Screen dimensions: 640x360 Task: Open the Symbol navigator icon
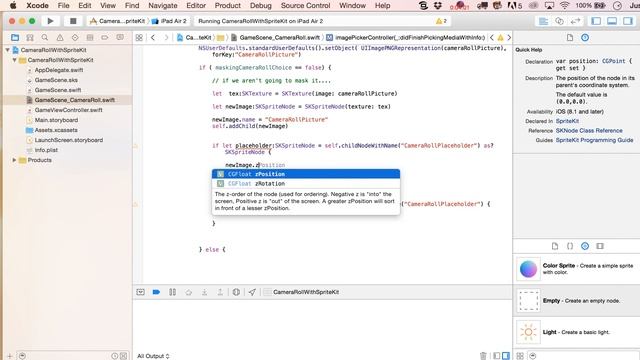(30, 38)
